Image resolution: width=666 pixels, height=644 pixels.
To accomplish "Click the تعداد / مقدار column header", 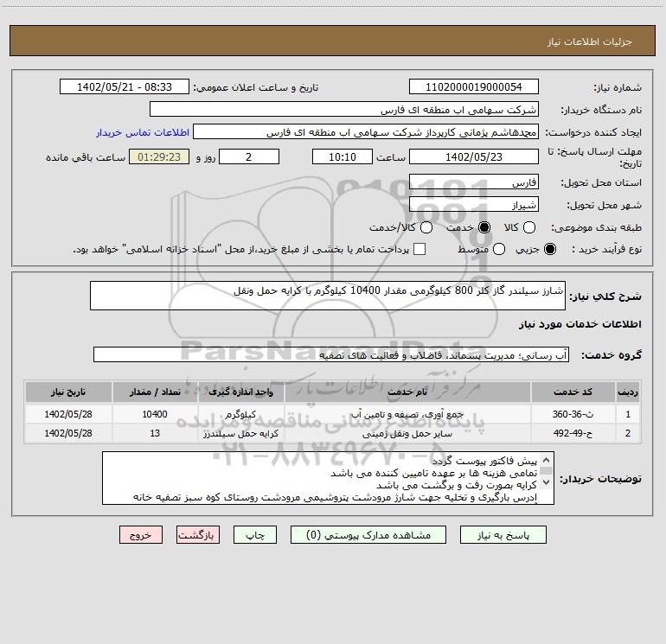I will [x=155, y=392].
